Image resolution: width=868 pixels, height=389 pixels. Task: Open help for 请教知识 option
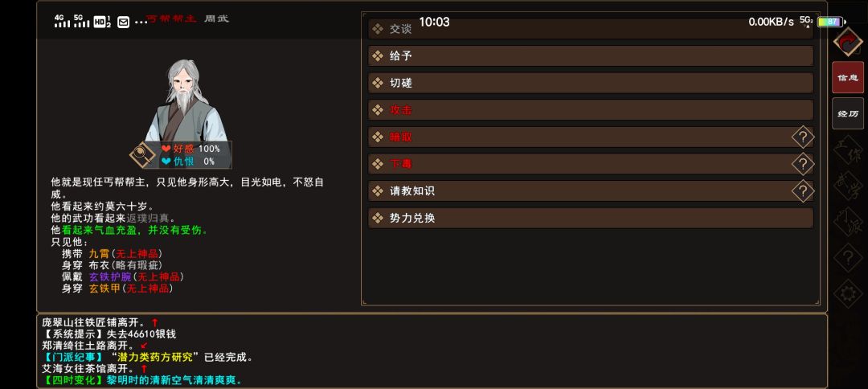(803, 191)
